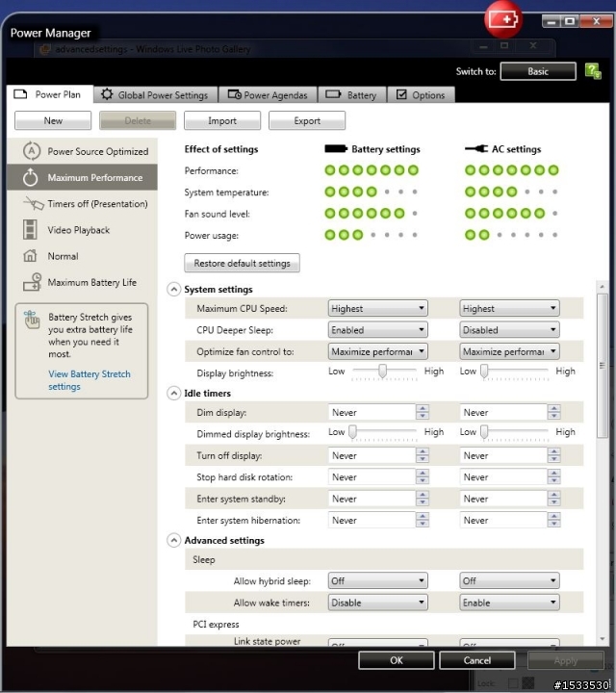Click battery Dim display stepper
Viewport: 616px width, 693px height.
tap(423, 412)
